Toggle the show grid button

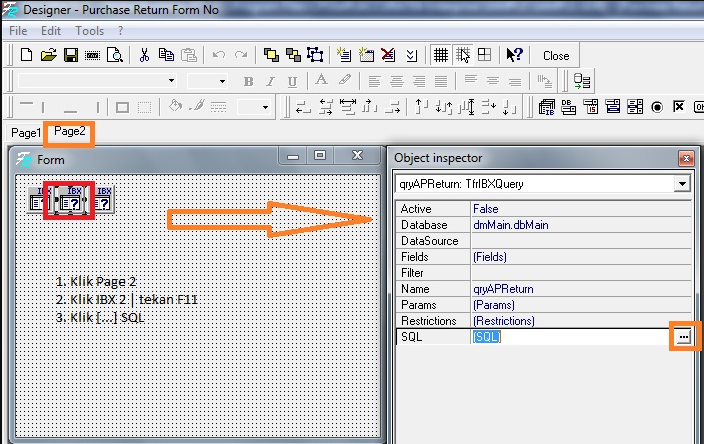point(440,55)
